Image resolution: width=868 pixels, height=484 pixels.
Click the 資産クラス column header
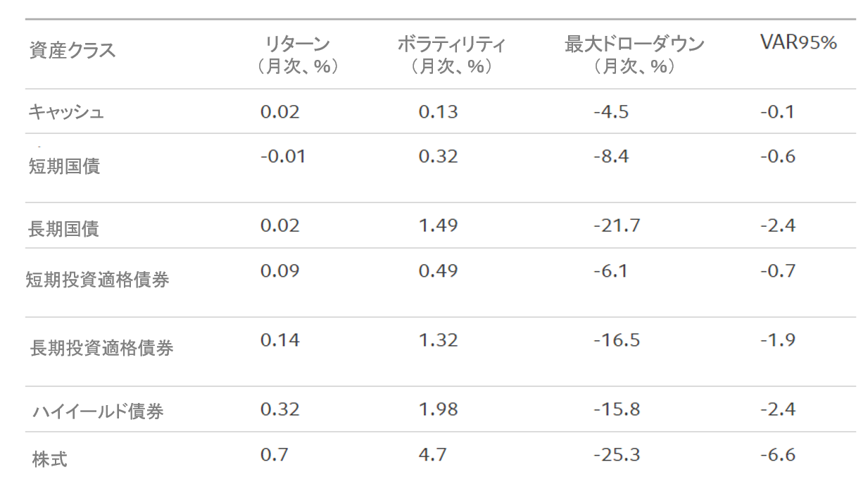pos(72,50)
